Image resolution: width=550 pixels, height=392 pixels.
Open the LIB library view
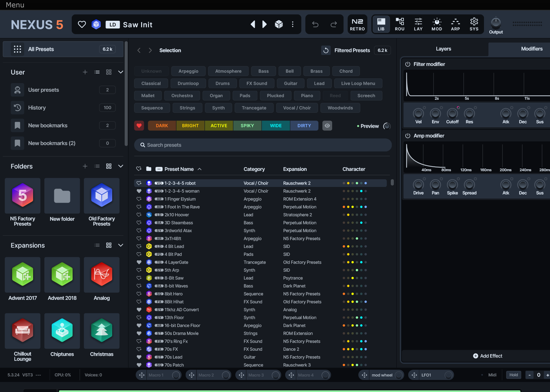381,24
